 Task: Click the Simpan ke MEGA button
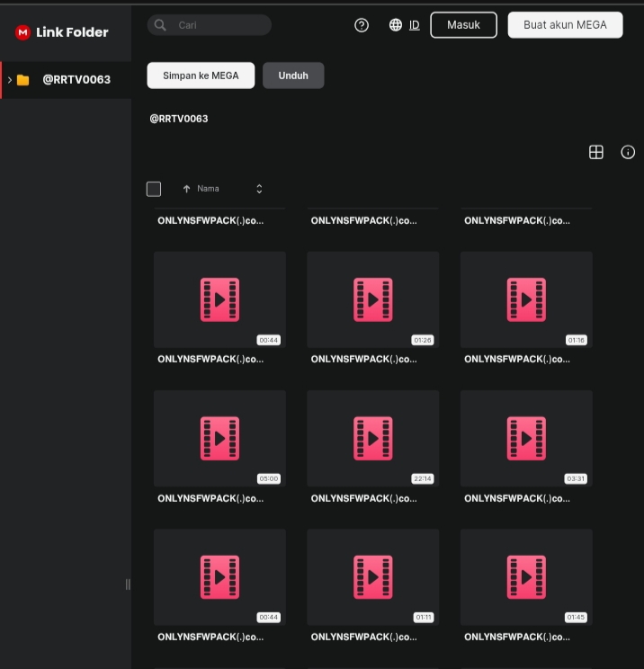point(201,76)
